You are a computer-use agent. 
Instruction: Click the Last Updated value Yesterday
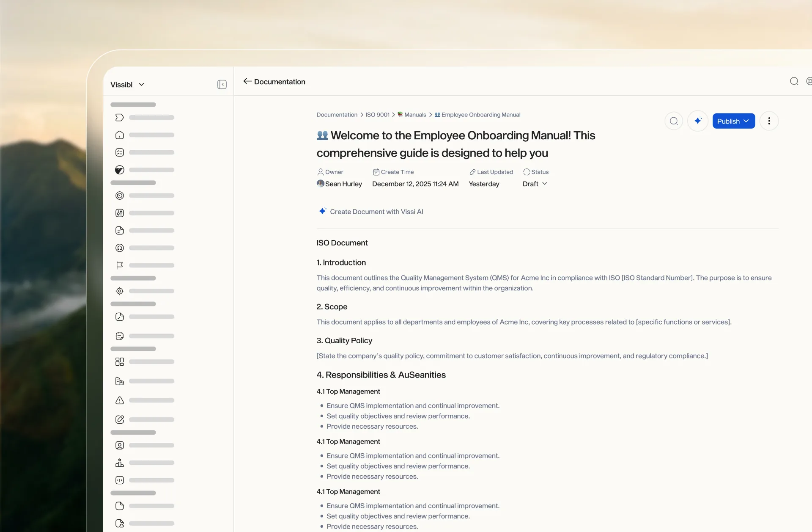(x=484, y=184)
